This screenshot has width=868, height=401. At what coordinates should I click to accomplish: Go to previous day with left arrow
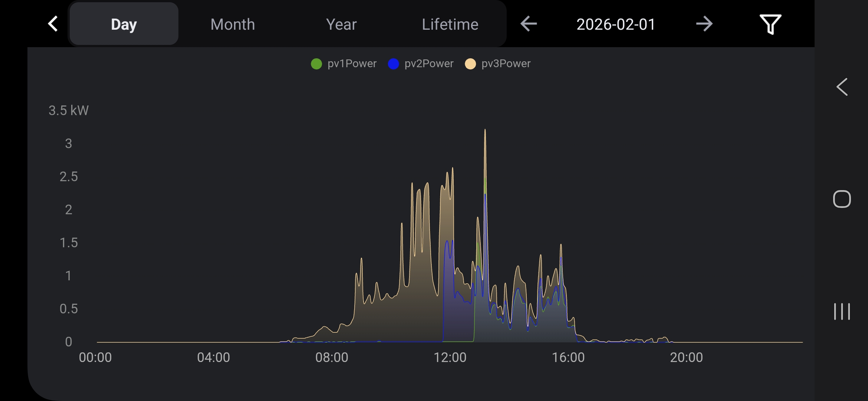[529, 24]
